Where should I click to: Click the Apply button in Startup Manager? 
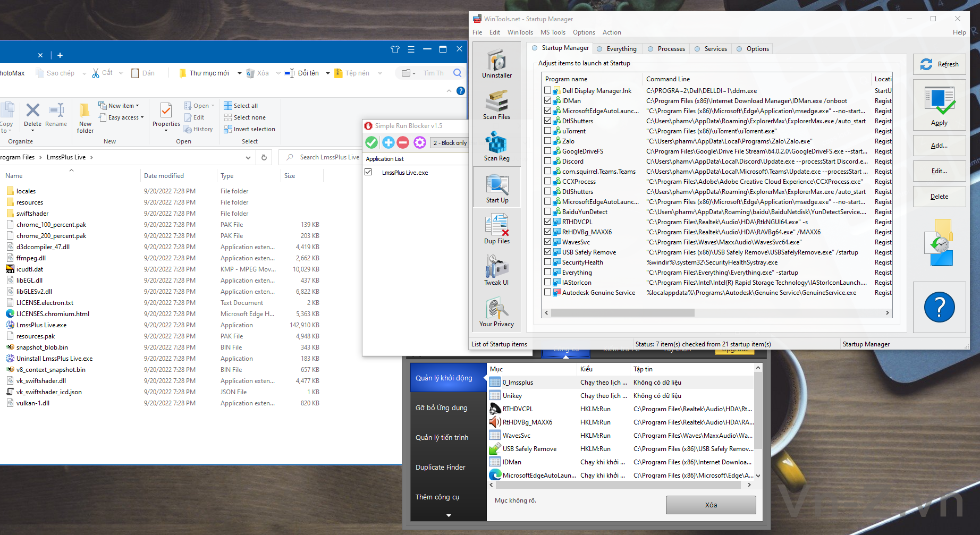point(939,105)
